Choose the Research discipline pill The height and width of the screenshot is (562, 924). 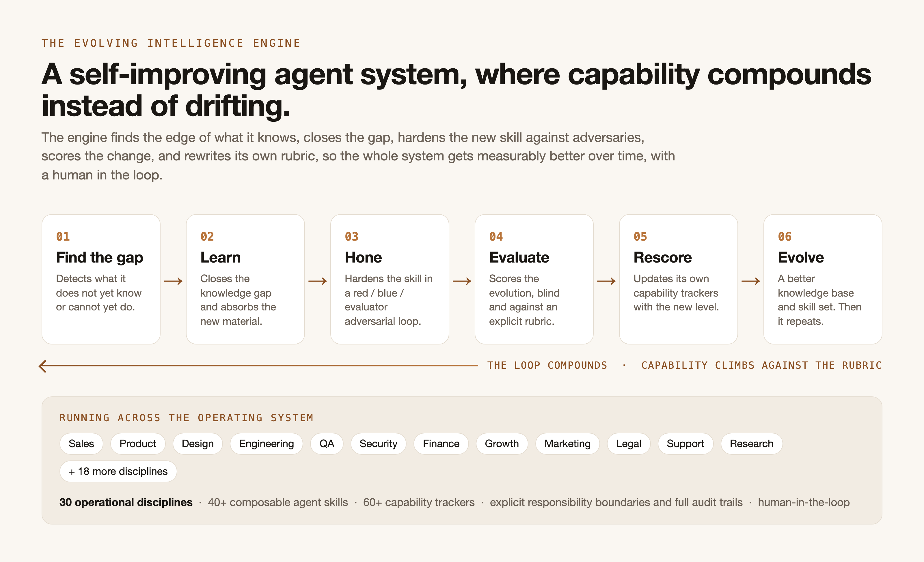pos(752,444)
